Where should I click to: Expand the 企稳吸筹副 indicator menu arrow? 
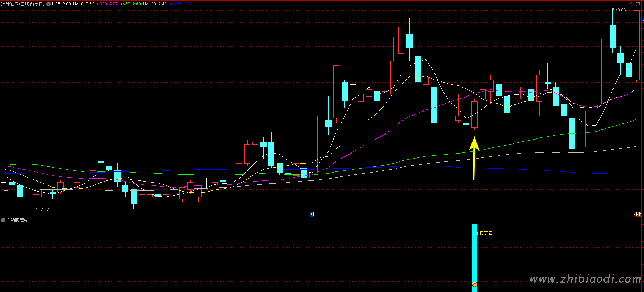(x=3, y=220)
